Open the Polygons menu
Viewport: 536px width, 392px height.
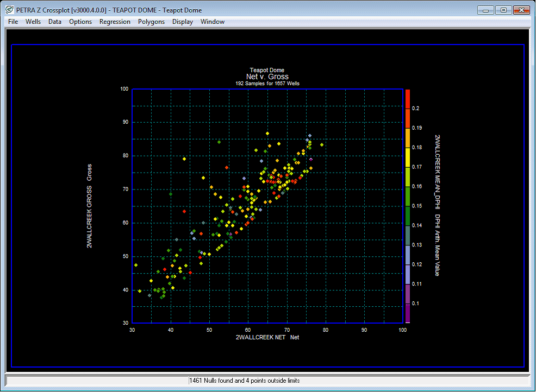pyautogui.click(x=151, y=22)
